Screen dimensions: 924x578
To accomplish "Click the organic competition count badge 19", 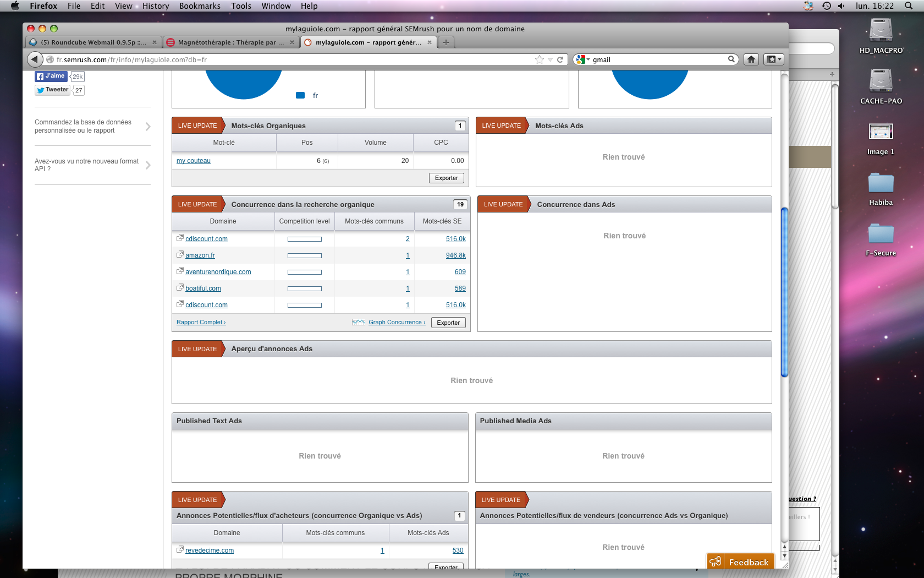I will pyautogui.click(x=460, y=204).
